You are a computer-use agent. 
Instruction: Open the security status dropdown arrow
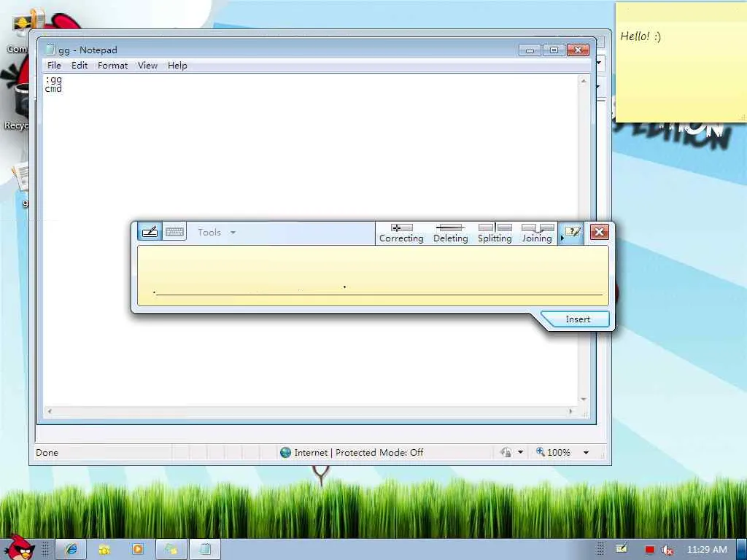(x=521, y=452)
